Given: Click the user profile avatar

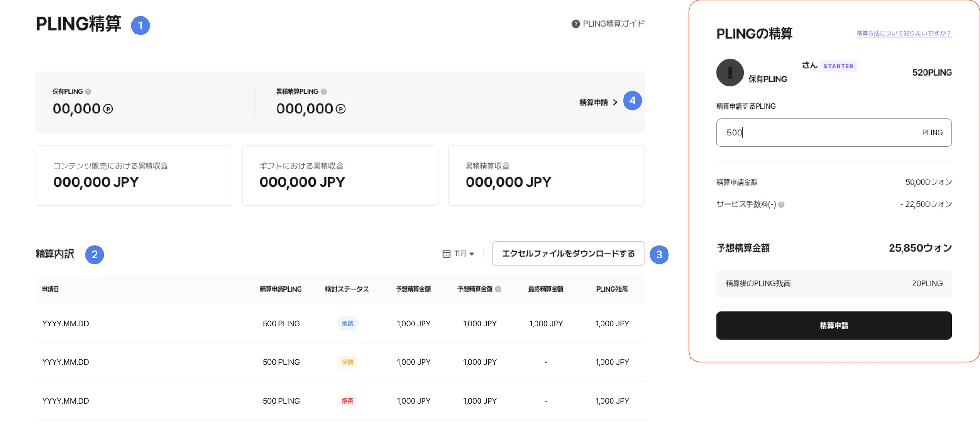Looking at the screenshot, I should 730,73.
